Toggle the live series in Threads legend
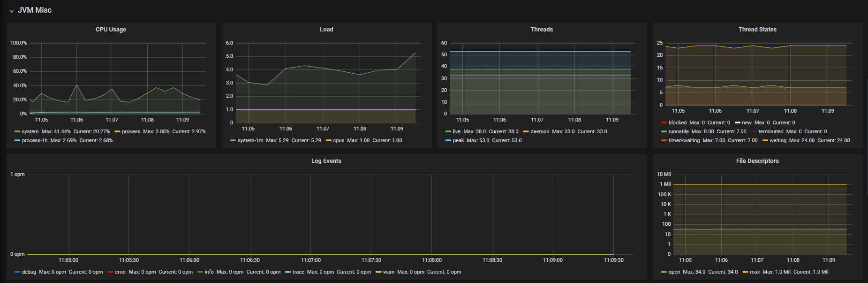868x283 pixels. [x=457, y=131]
